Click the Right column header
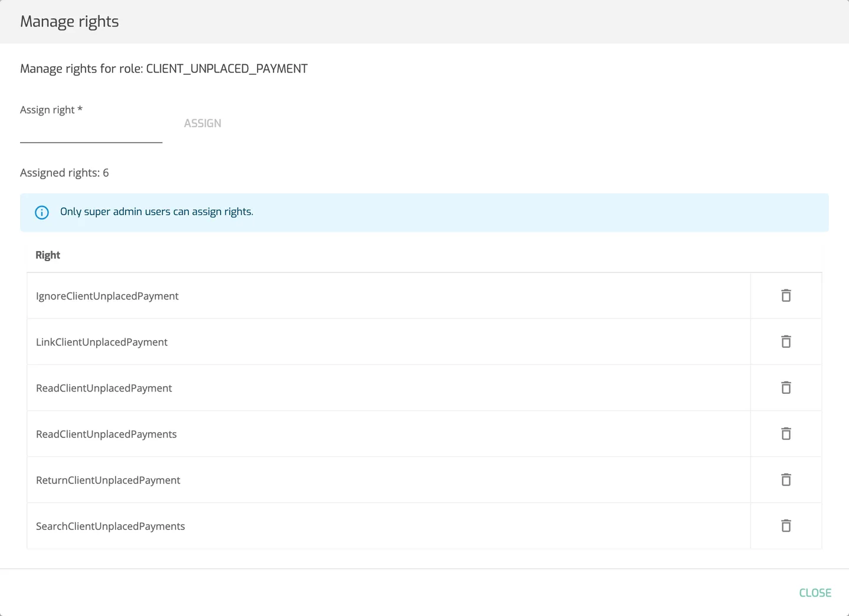This screenshot has height=616, width=849. (48, 255)
